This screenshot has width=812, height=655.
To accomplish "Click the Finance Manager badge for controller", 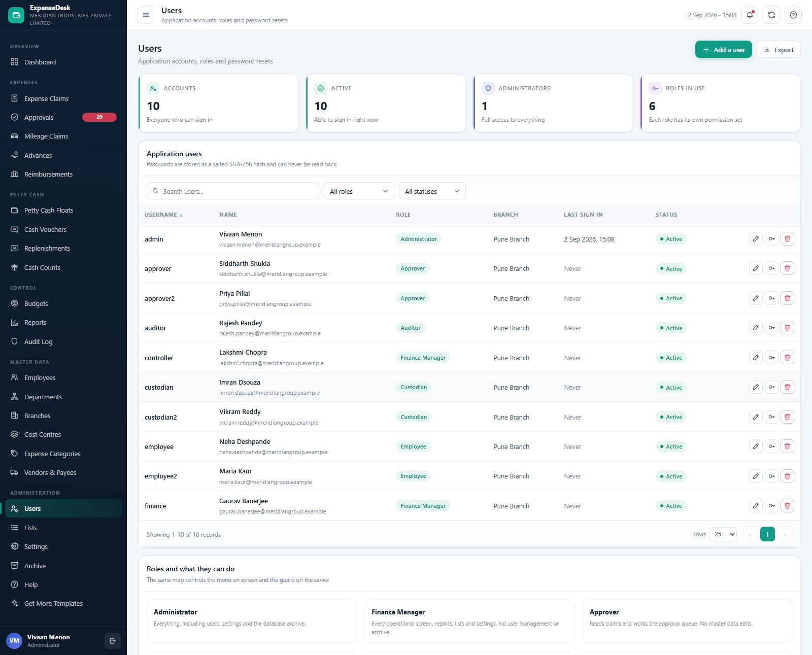I will (x=423, y=358).
